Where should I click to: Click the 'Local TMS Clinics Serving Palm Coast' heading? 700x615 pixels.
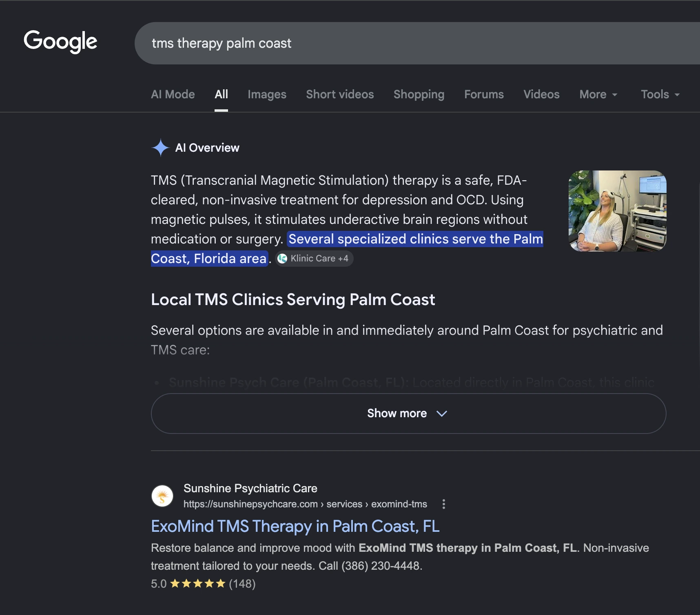click(x=293, y=300)
